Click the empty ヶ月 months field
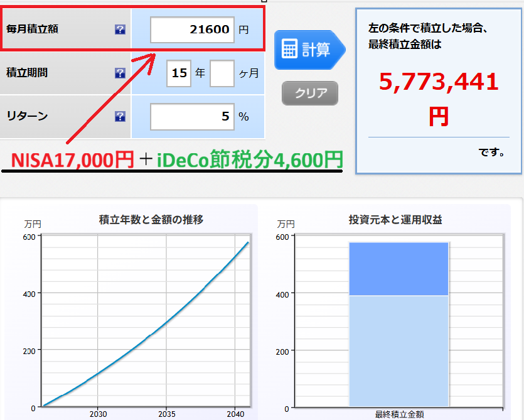This screenshot has width=524, height=420. [222, 73]
